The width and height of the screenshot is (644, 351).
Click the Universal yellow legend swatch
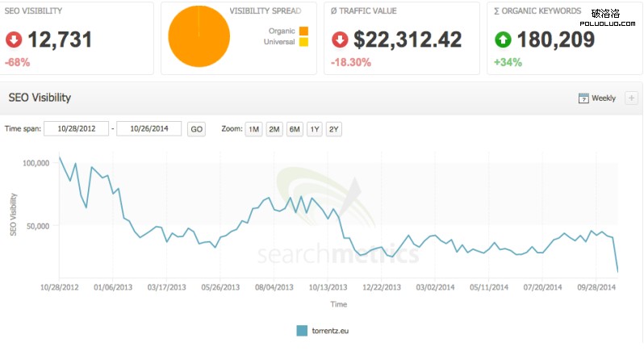tap(303, 42)
